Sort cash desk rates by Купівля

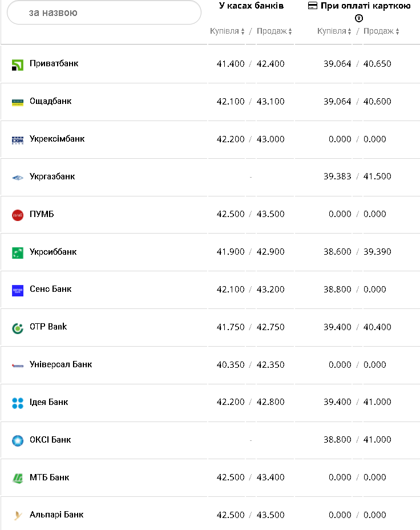pos(227,31)
